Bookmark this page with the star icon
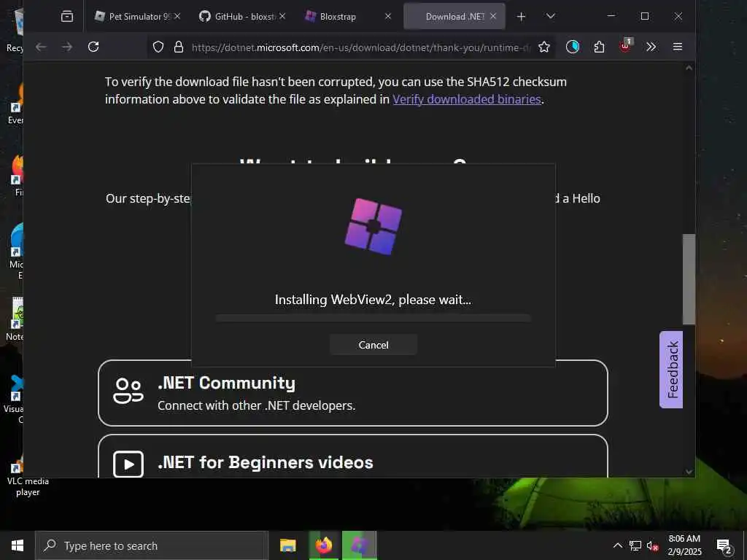 point(544,47)
